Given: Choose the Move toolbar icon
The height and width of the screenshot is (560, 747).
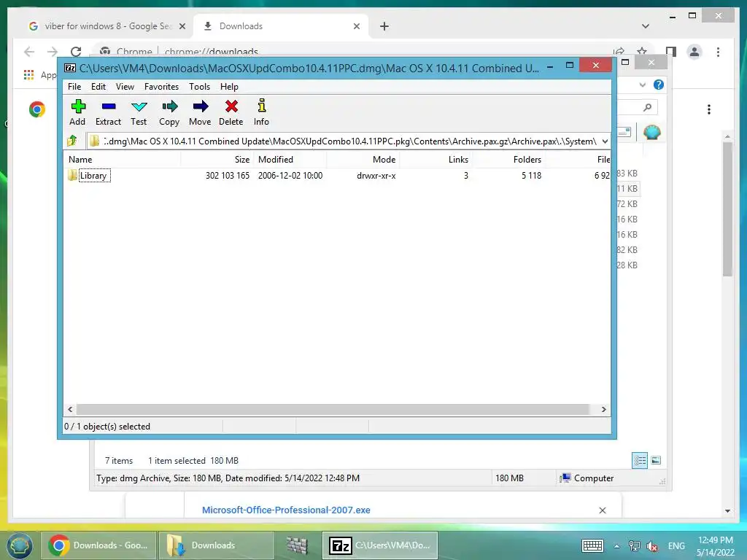Looking at the screenshot, I should click(x=200, y=112).
